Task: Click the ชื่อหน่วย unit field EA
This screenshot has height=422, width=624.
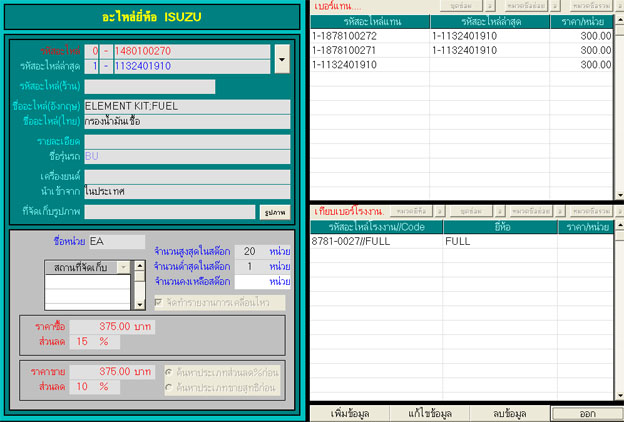Action: (117, 242)
